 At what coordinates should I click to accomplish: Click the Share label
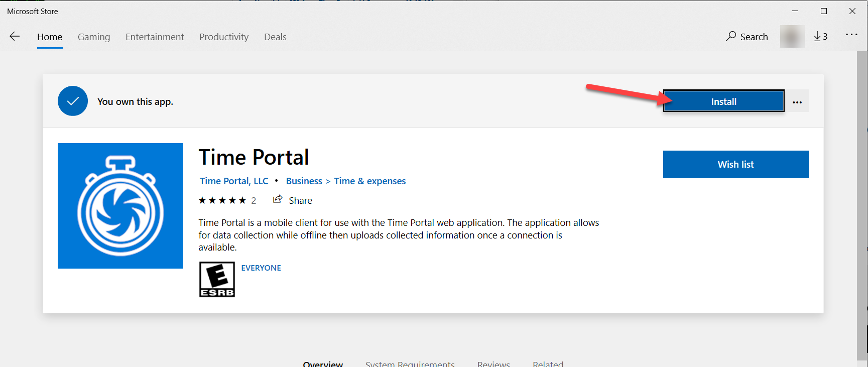300,201
